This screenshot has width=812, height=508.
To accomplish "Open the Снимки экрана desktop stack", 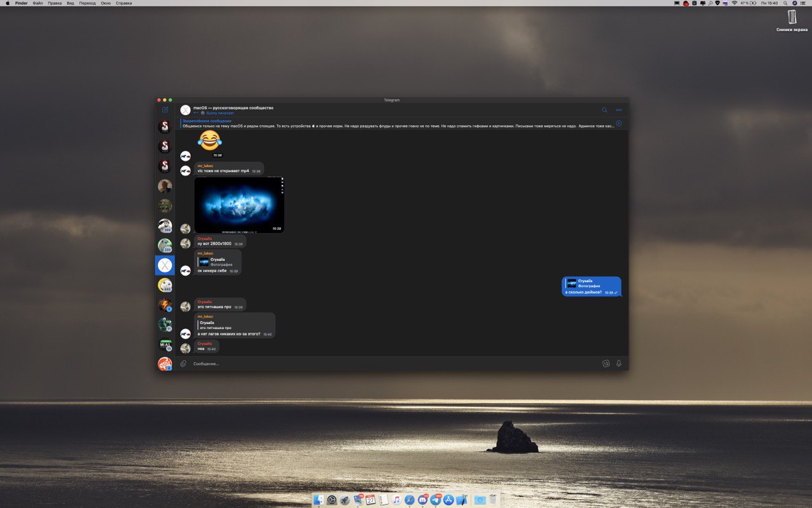I will point(792,20).
